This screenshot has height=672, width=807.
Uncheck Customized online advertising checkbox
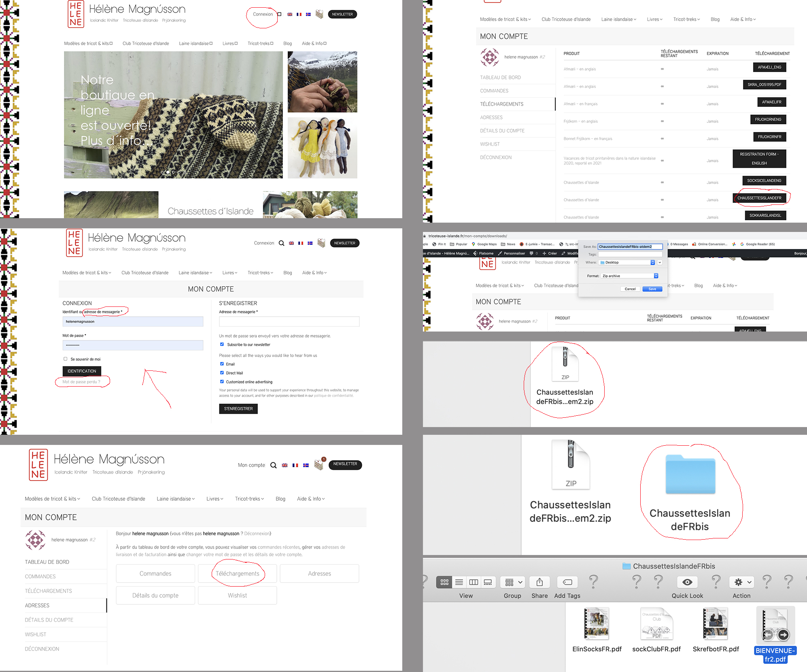[x=222, y=382]
